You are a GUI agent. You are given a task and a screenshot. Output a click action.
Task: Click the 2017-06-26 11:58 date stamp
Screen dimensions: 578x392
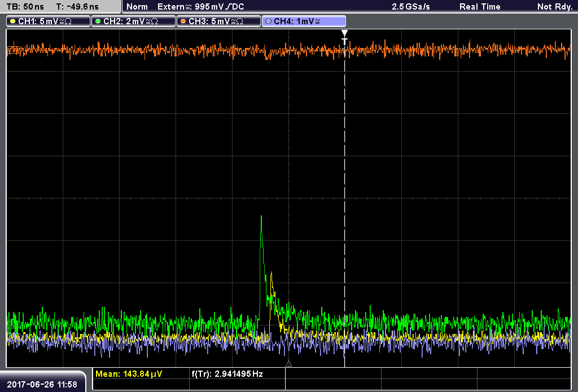(x=42, y=385)
